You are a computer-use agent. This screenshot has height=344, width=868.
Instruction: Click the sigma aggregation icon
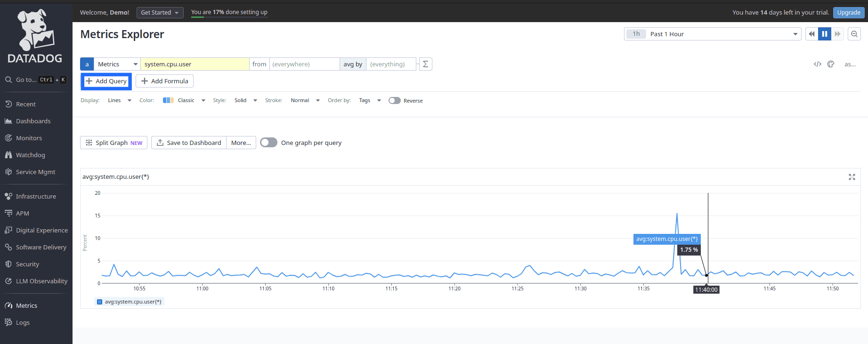(425, 64)
